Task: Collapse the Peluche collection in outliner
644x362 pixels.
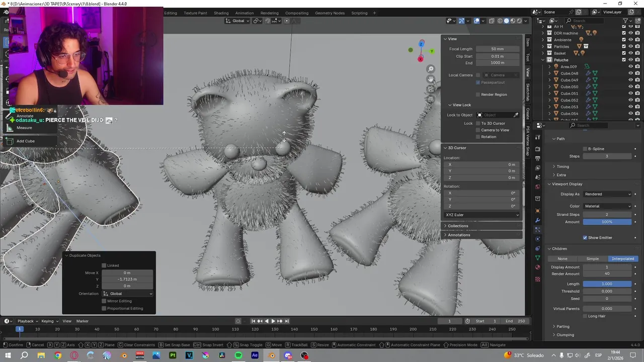Action: [543, 60]
